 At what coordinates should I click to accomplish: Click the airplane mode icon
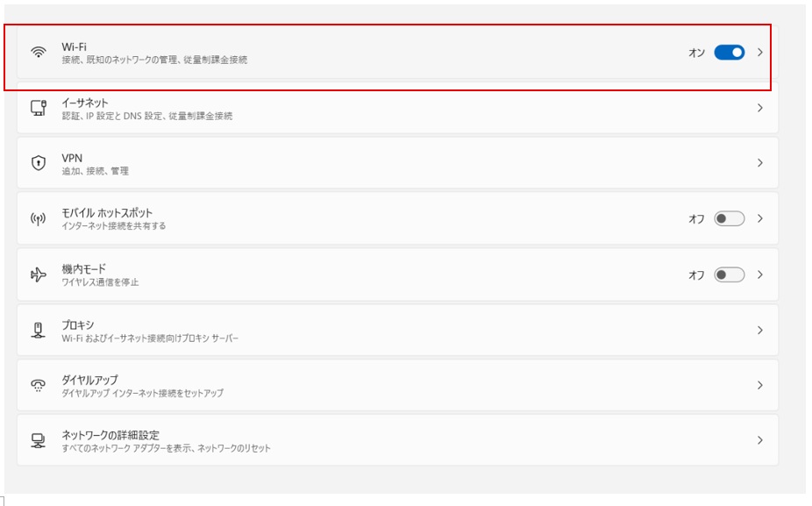point(39,274)
